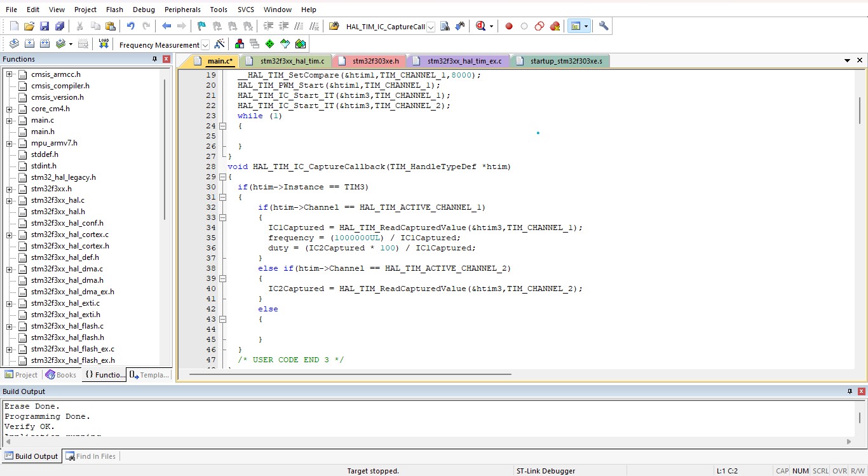This screenshot has height=476, width=868.
Task: Open Manage Project Items blocks icon
Action: coord(240,44)
